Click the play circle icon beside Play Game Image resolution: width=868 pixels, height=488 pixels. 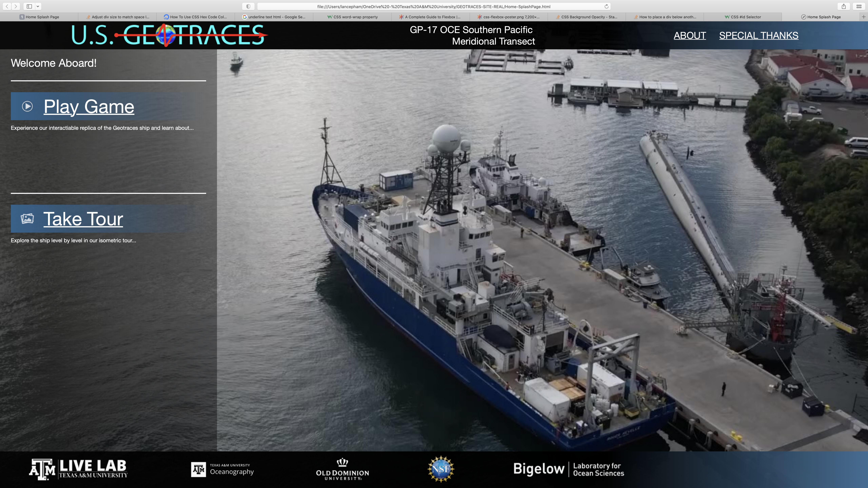pos(27,106)
